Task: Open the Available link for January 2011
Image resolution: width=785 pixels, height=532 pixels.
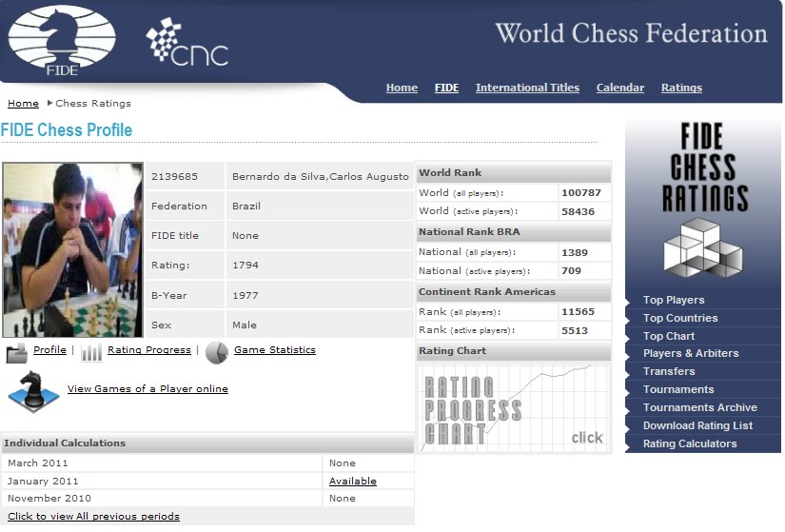Action: coord(352,481)
